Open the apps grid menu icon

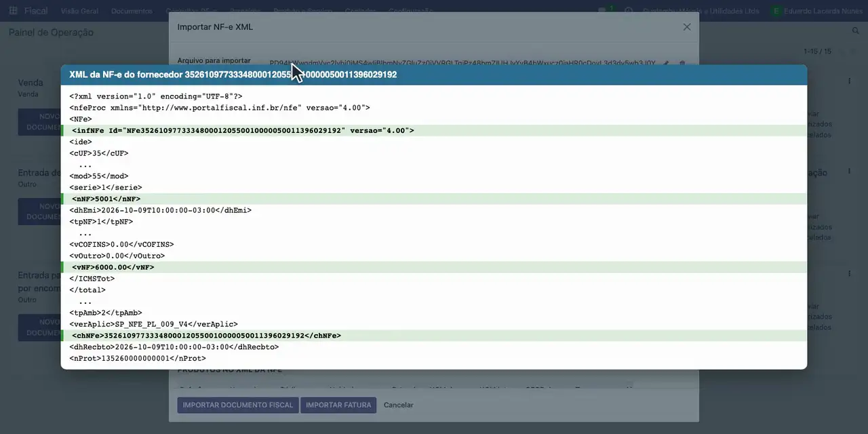[13, 11]
